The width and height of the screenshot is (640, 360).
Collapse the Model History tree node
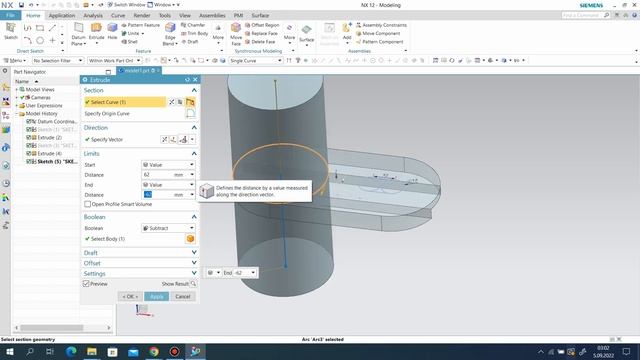[17, 114]
